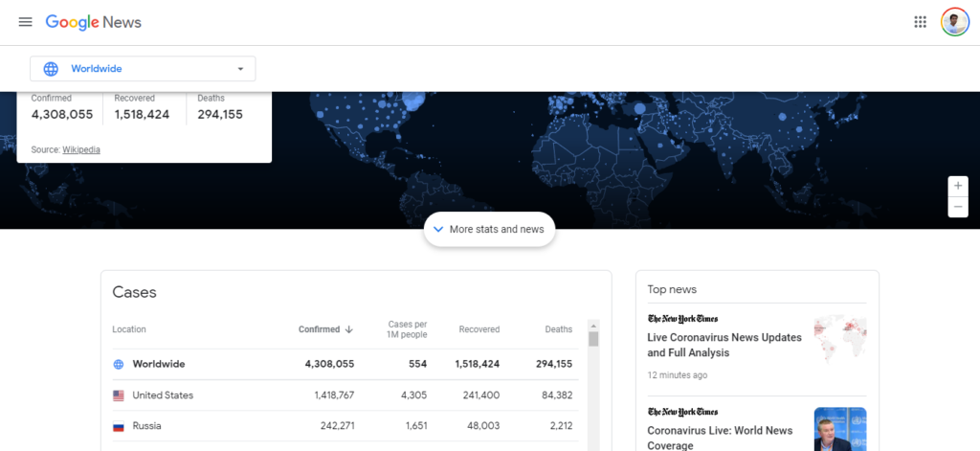
Task: Click the Cases heading
Action: 134,292
